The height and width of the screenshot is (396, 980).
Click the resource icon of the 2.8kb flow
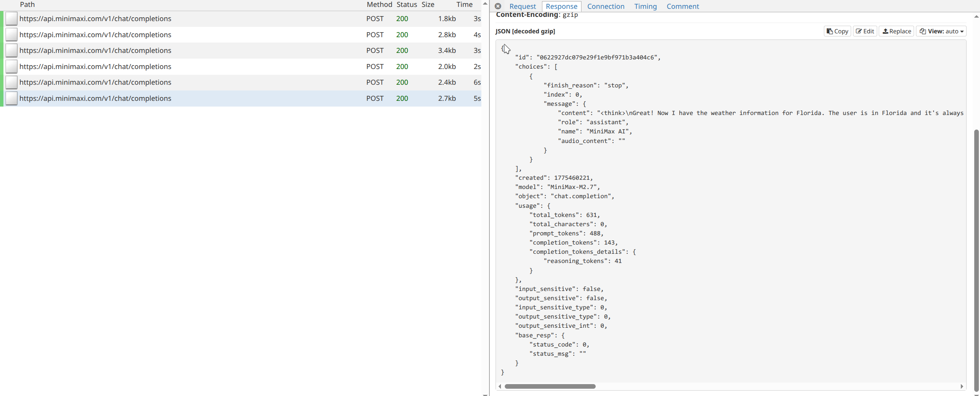(x=12, y=35)
